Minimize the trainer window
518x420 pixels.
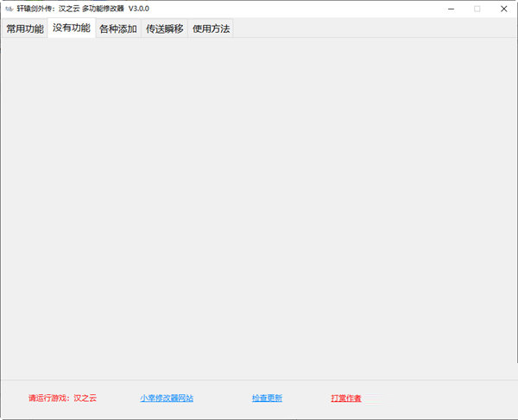[x=451, y=9]
